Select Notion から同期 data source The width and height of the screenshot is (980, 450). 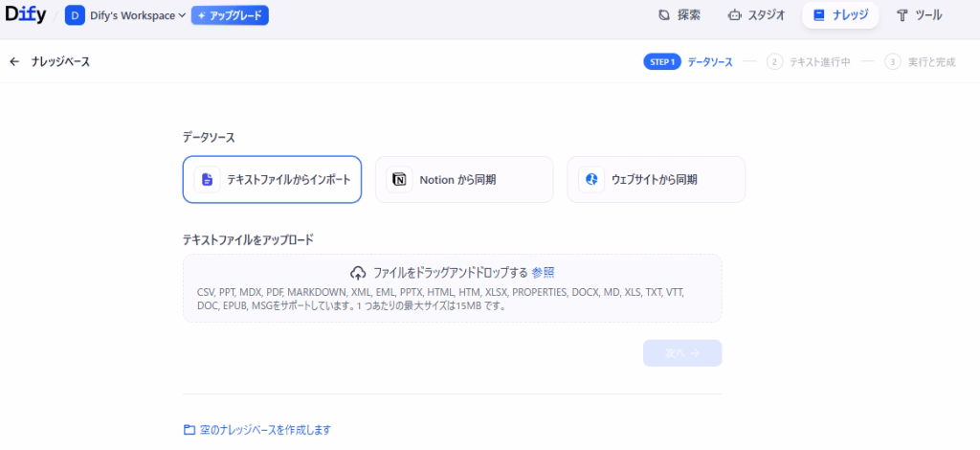click(464, 180)
